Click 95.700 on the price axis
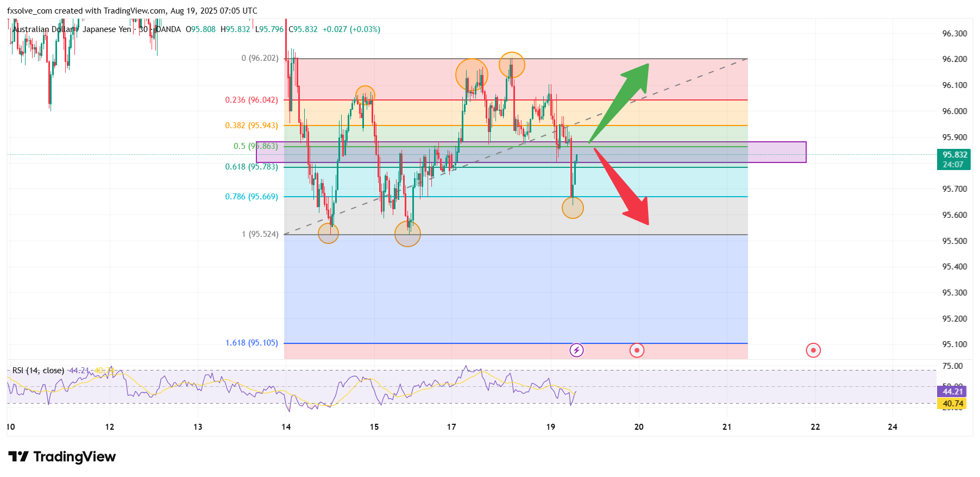Image resolution: width=980 pixels, height=477 pixels. 954,189
